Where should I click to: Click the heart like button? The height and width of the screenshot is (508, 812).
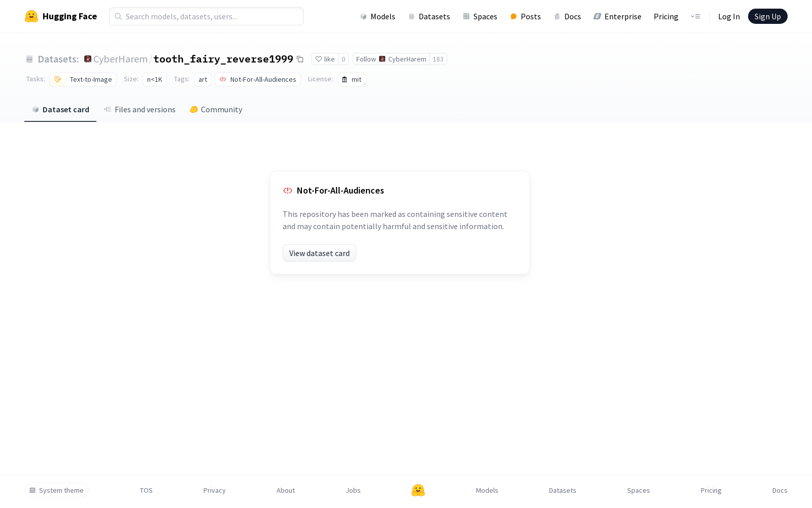[325, 59]
